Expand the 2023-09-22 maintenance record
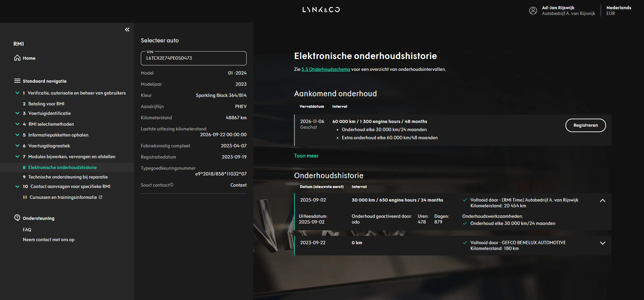644x300 pixels. point(603,243)
